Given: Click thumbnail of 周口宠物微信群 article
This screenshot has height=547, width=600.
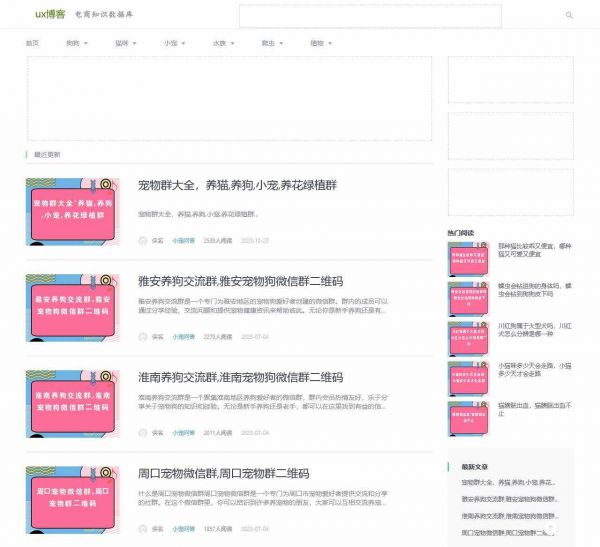Looking at the screenshot, I should 73,500.
